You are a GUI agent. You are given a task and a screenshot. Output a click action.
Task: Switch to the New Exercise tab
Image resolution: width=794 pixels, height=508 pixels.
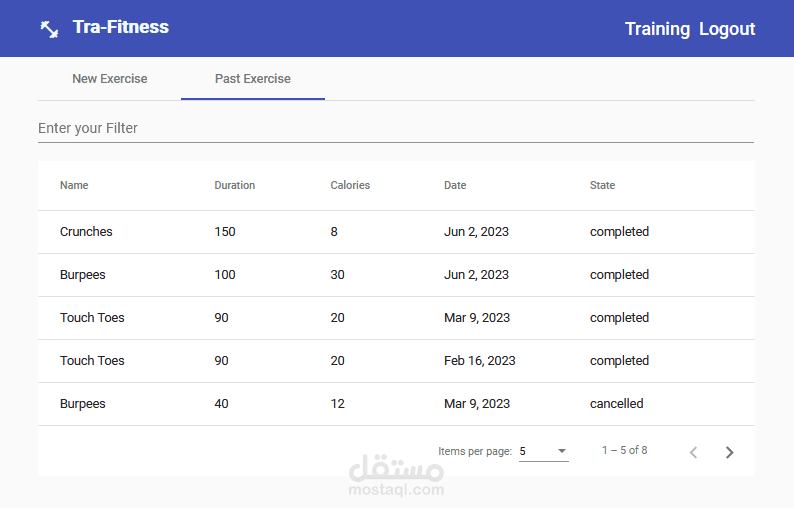tap(109, 79)
